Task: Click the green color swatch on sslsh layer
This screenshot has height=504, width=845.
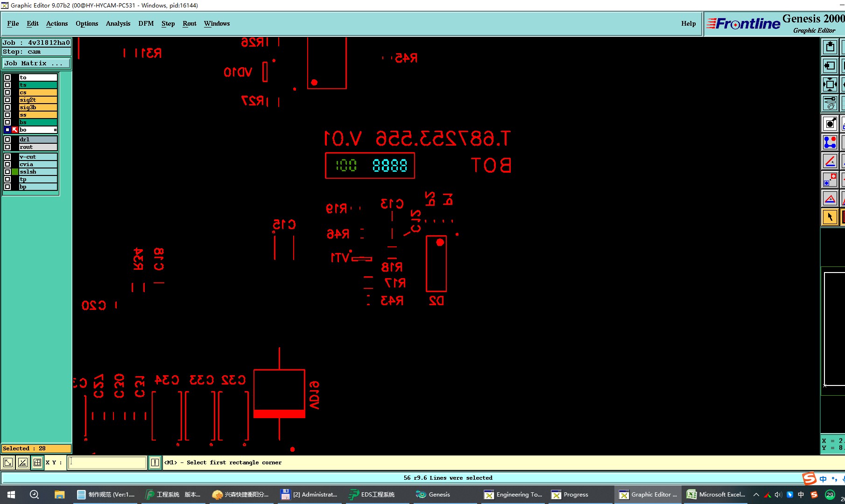Action: (x=15, y=172)
